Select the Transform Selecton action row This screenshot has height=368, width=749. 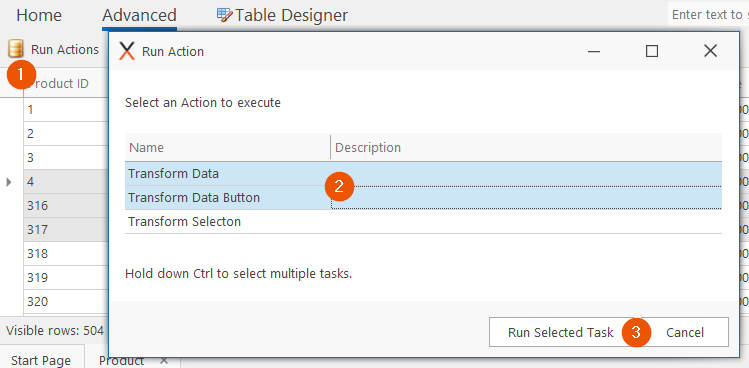(423, 222)
